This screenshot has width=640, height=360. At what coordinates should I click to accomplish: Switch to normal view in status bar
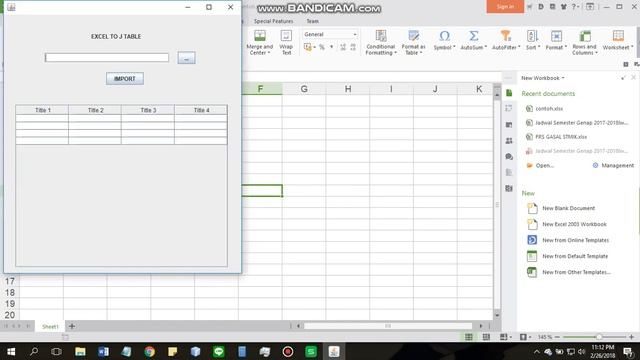click(x=469, y=337)
